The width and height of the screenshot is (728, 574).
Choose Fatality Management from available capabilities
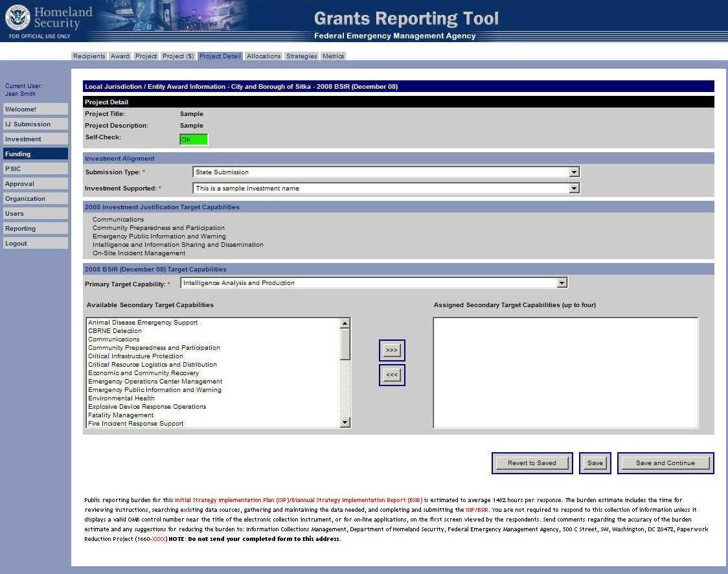tap(120, 415)
